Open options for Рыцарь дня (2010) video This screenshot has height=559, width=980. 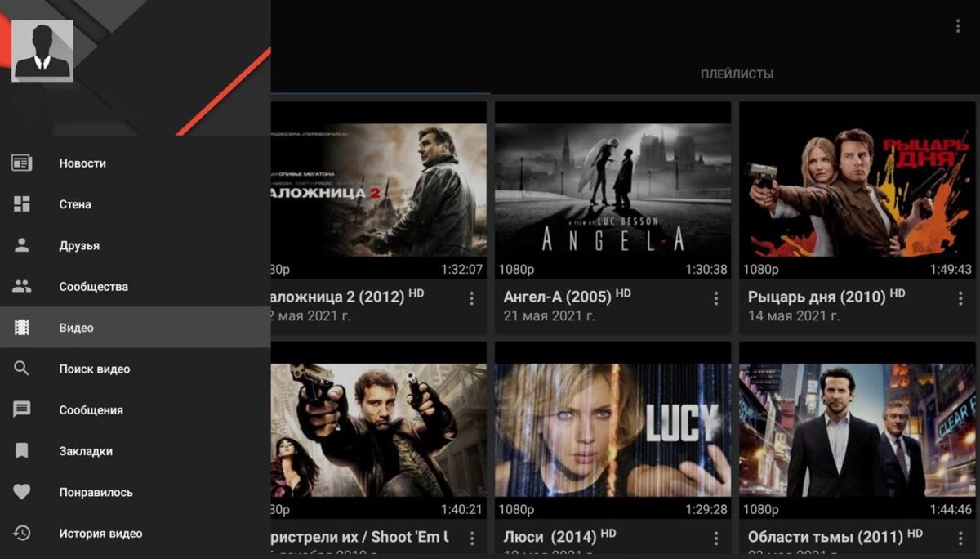pyautogui.click(x=960, y=299)
